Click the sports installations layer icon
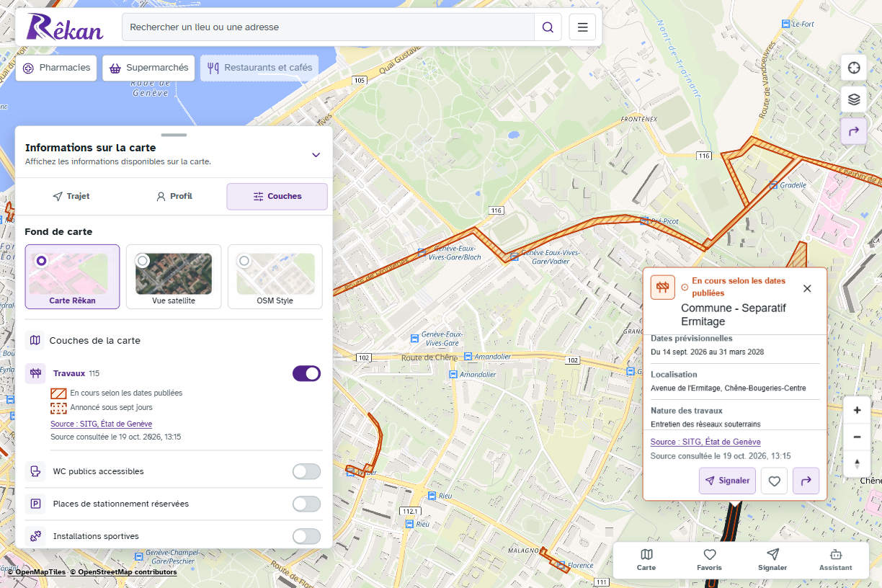 click(35, 536)
